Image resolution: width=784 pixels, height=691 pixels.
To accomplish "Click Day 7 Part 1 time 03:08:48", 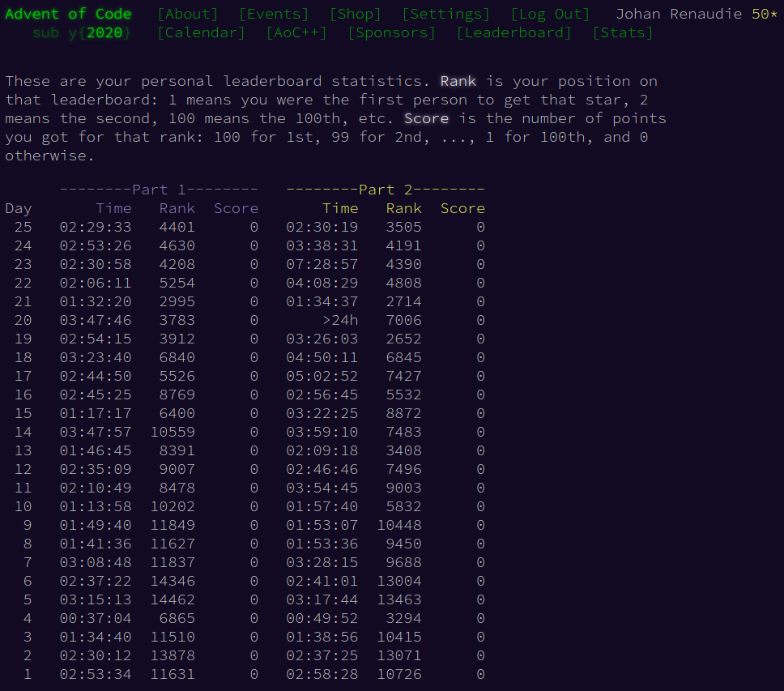I will click(96, 562).
